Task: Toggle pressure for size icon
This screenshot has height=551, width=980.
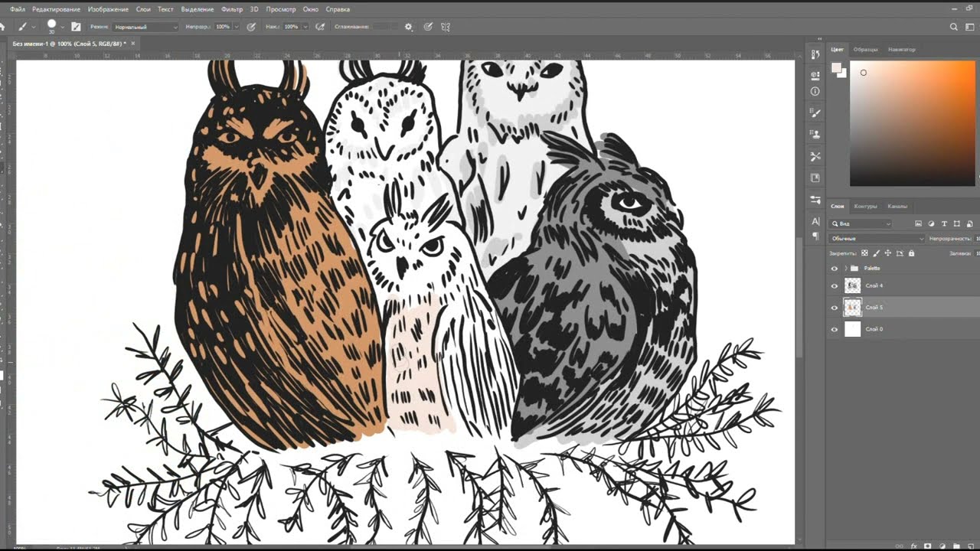Action: pyautogui.click(x=429, y=26)
